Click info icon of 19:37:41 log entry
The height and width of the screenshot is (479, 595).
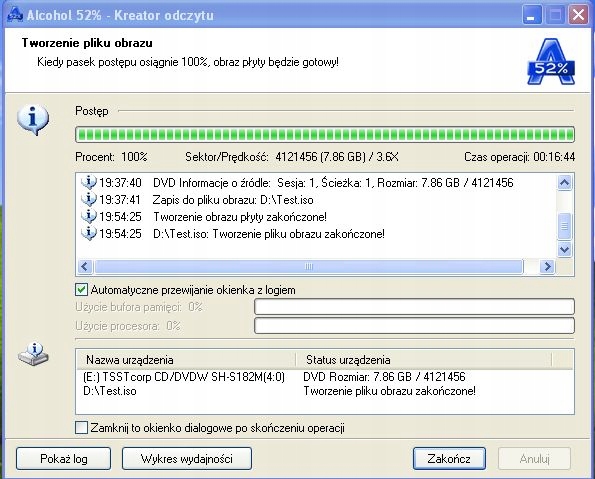(x=88, y=200)
